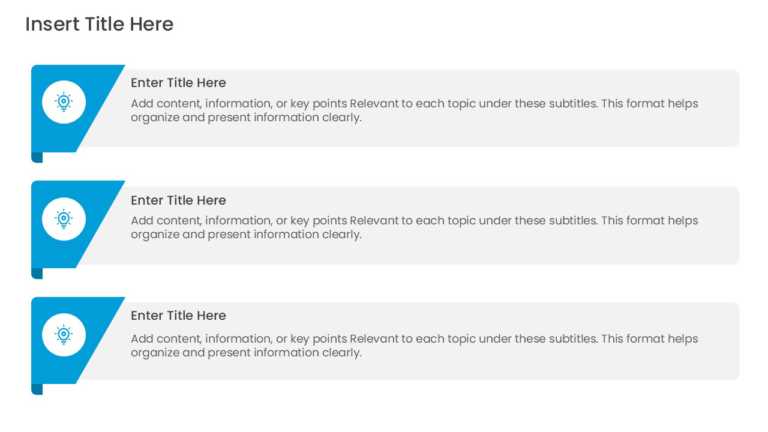Click the word 'Relevant' in first description

(374, 104)
